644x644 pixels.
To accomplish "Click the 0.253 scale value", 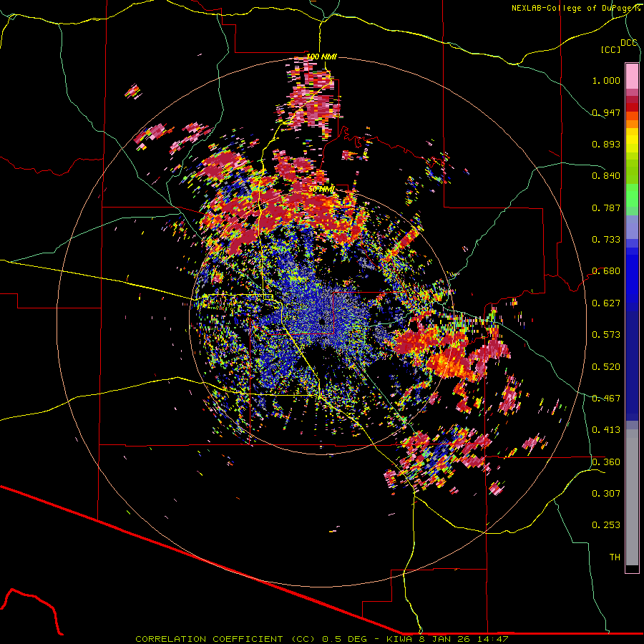I will point(606,525).
